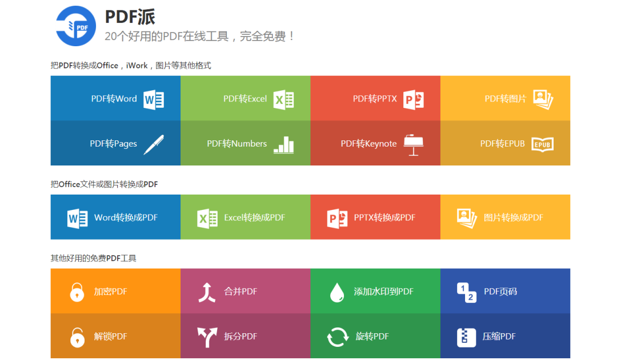Choose the 旋转PDF text label
Viewport: 617px width, 364px height.
tap(372, 336)
